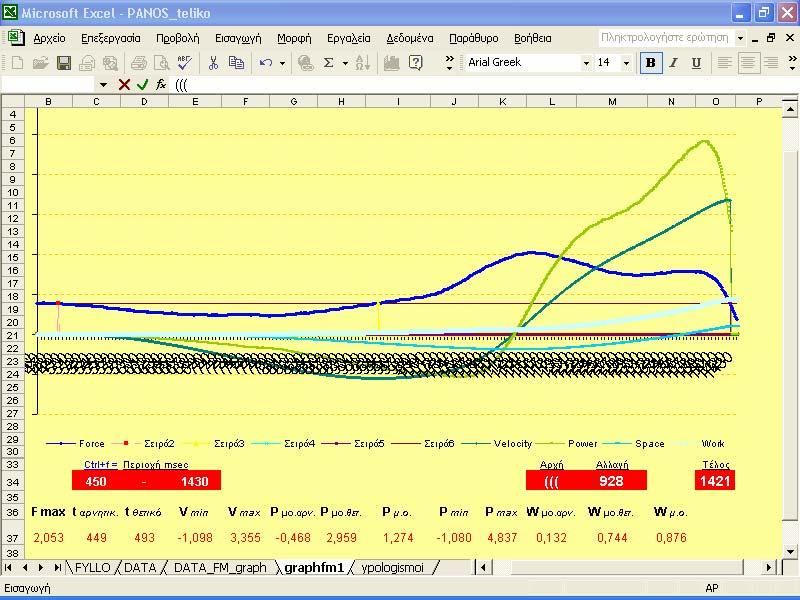Jump to the last sheet tab arrow
The height and width of the screenshot is (600, 800).
57,567
